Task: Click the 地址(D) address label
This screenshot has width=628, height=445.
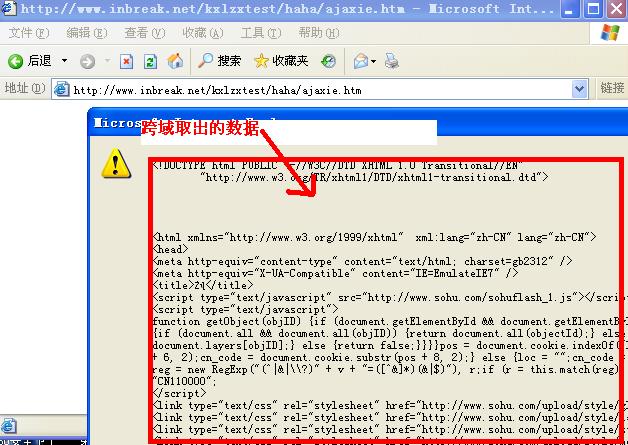Action: (x=25, y=88)
